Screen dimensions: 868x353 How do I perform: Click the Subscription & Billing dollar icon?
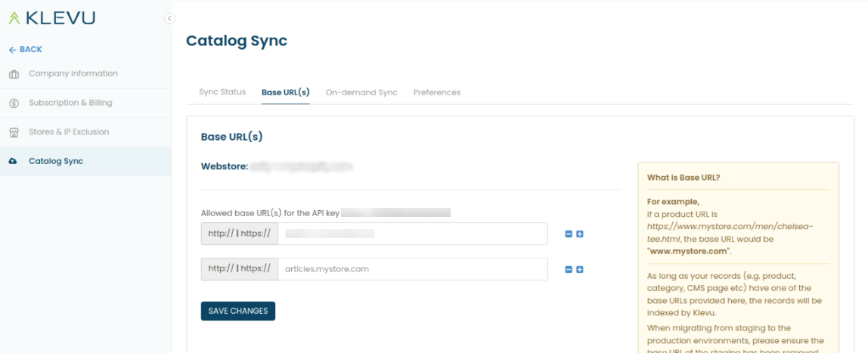click(14, 104)
